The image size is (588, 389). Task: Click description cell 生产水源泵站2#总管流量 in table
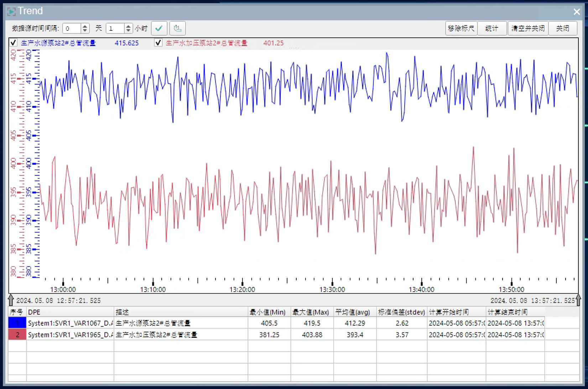(x=181, y=323)
